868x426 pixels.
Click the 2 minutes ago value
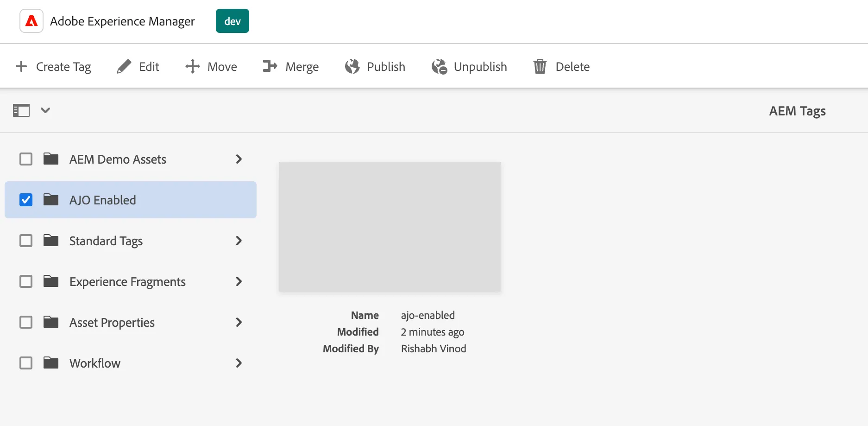pyautogui.click(x=433, y=332)
